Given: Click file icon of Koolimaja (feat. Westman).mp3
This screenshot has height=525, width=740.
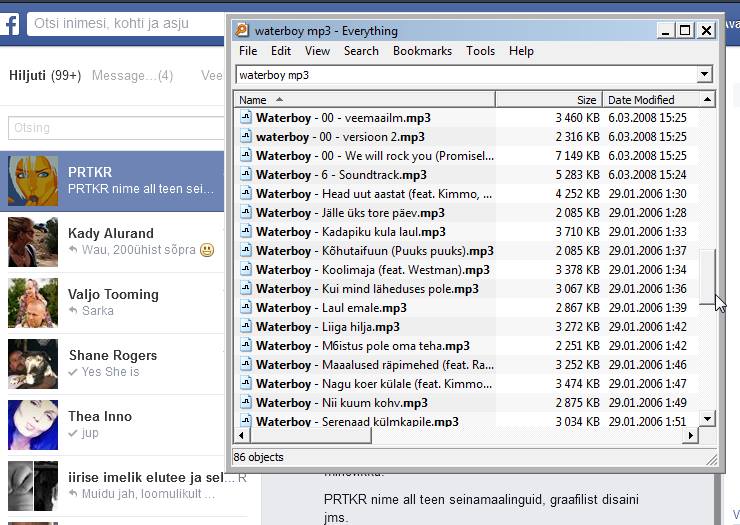Looking at the screenshot, I should point(245,269).
